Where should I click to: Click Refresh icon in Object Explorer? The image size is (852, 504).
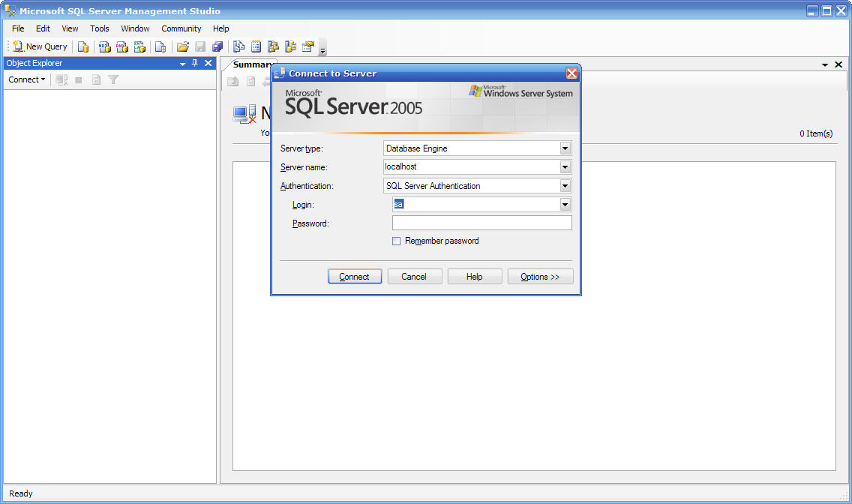[96, 79]
